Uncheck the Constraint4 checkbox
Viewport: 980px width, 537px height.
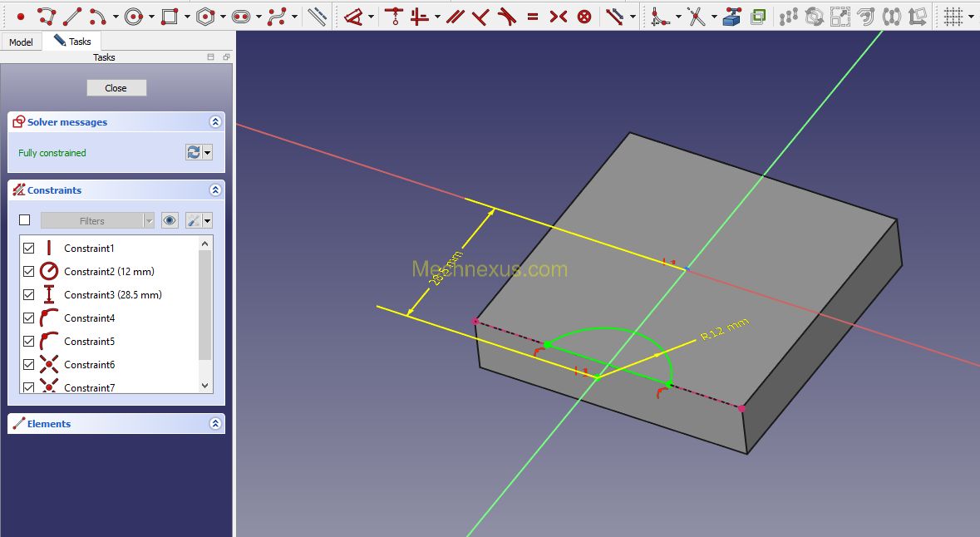coord(29,318)
